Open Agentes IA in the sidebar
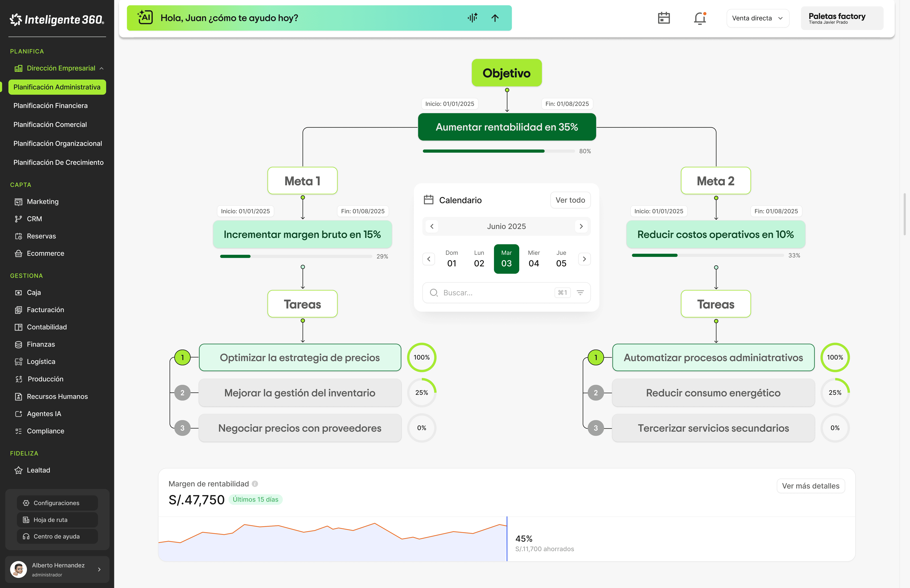Screen dimensions: 910x588 [x=44, y=414]
